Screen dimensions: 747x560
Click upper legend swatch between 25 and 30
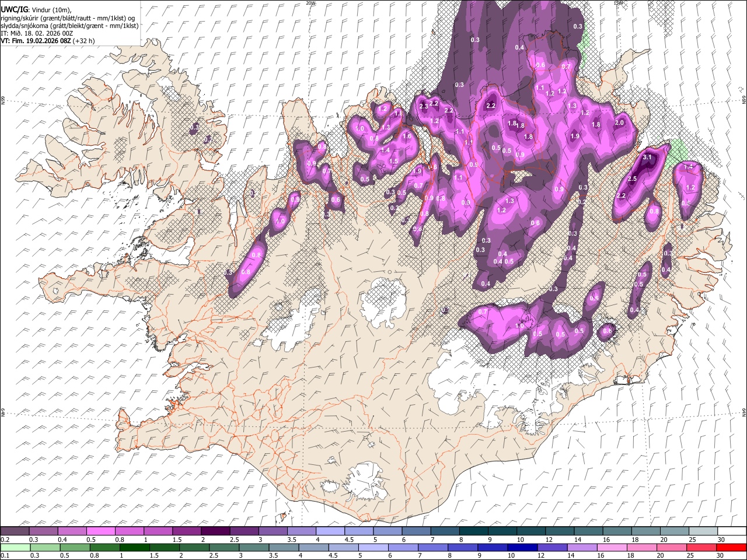tap(703, 531)
